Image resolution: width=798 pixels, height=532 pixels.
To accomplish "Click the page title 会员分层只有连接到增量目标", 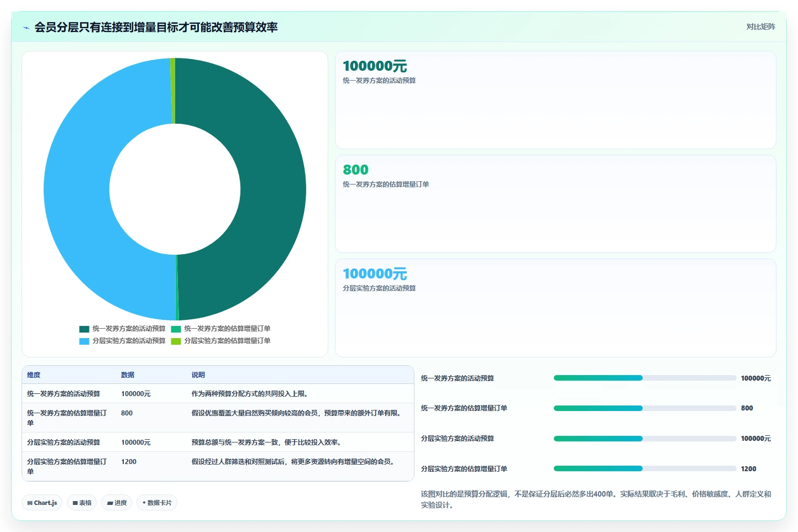I will click(156, 27).
